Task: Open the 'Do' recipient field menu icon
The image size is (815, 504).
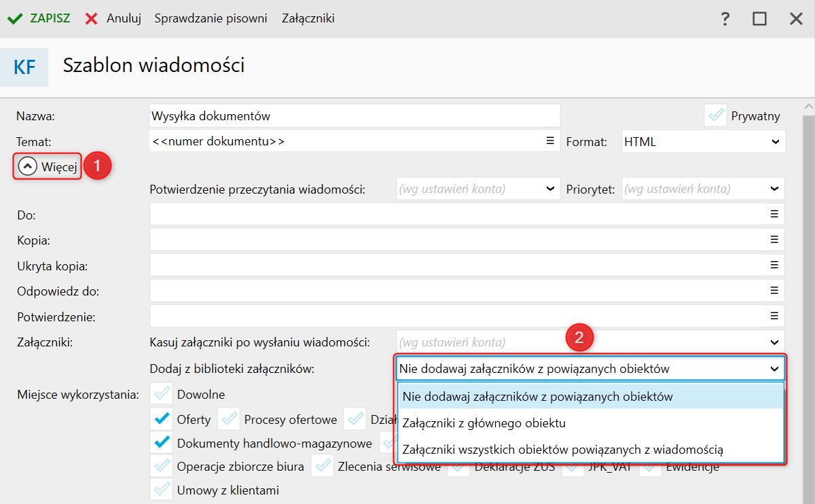Action: (774, 213)
